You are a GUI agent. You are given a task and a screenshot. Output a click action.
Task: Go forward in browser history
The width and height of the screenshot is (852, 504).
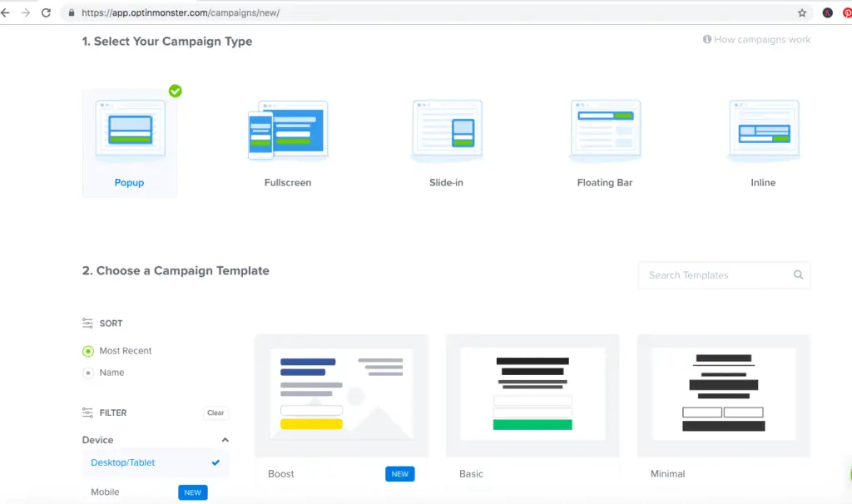click(x=26, y=12)
